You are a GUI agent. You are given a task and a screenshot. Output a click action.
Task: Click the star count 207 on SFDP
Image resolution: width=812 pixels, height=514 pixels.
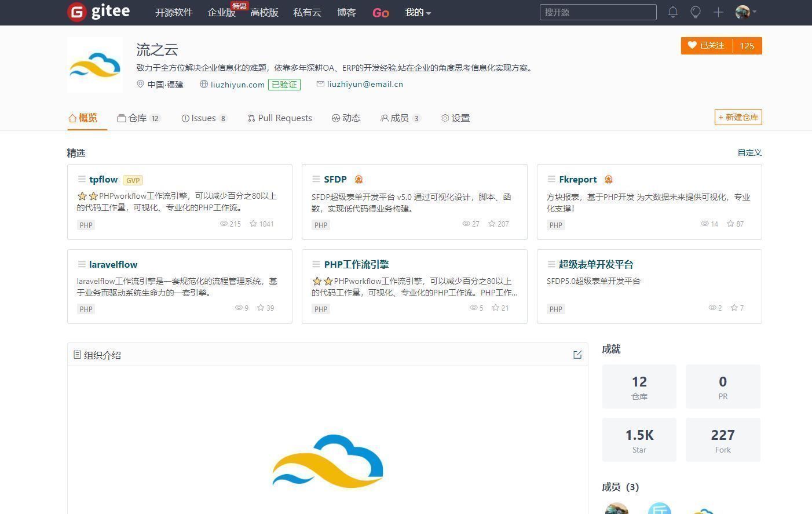(498, 224)
